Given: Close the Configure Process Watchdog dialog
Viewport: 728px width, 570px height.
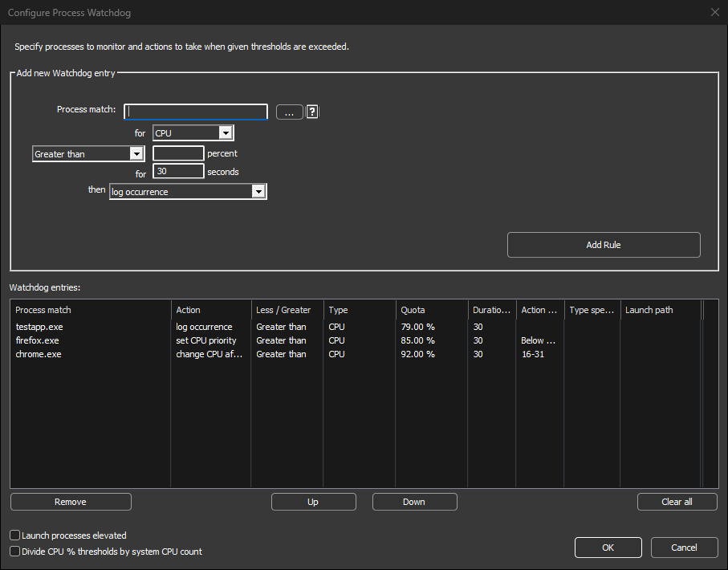Looking at the screenshot, I should 715,12.
